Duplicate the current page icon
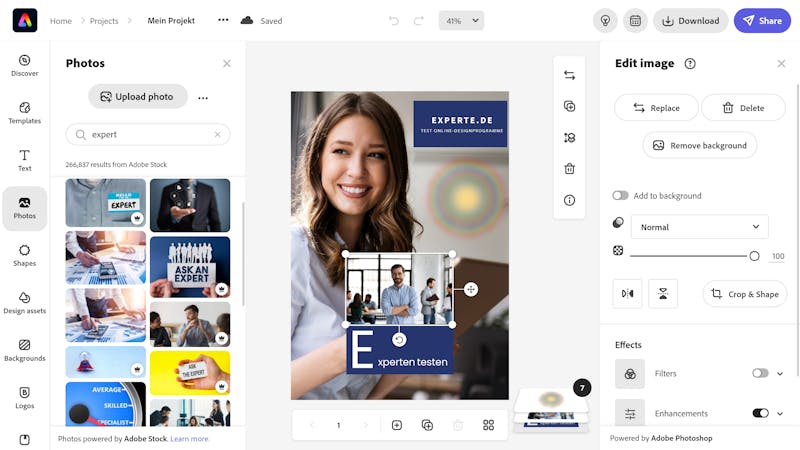This screenshot has width=800, height=450. [x=428, y=425]
